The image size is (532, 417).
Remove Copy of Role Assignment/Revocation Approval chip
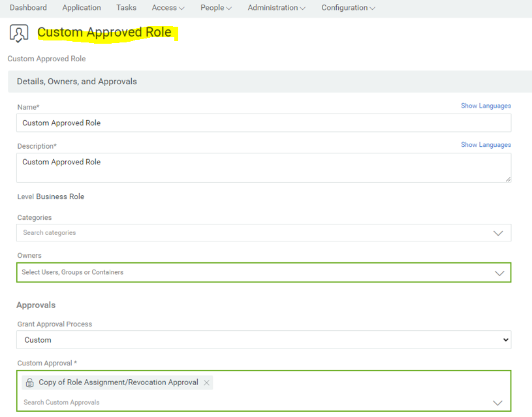coord(206,383)
